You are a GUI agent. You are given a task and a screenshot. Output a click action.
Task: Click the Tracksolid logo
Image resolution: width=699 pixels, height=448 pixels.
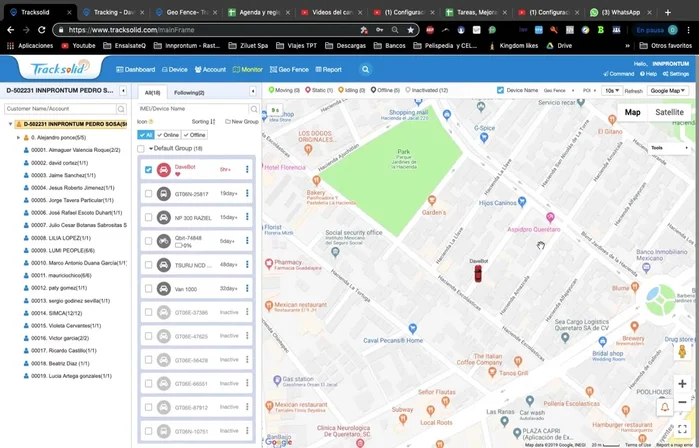click(x=60, y=69)
